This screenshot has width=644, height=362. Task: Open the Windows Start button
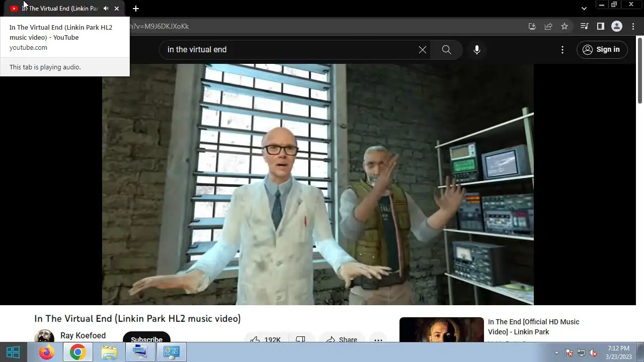(x=13, y=352)
